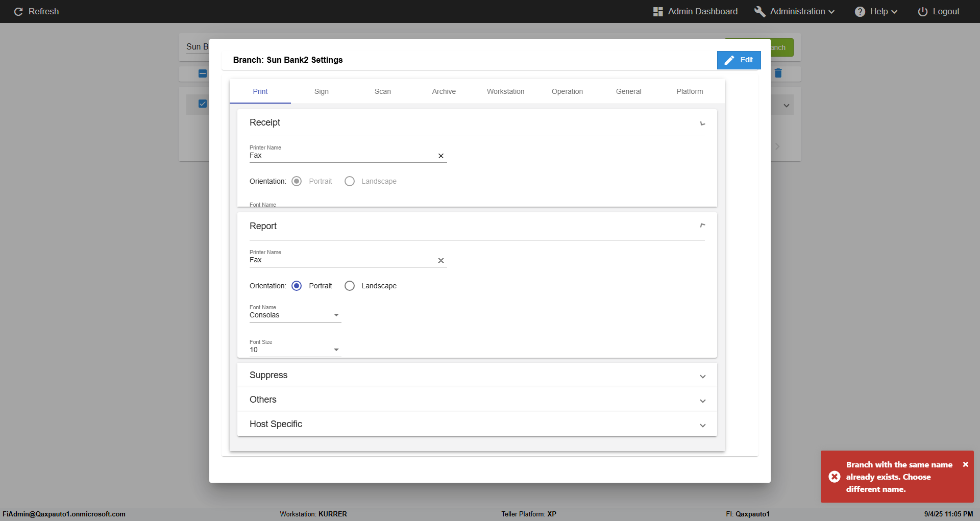This screenshot has width=980, height=521.
Task: Click the Refresh icon in top bar
Action: coord(18,11)
